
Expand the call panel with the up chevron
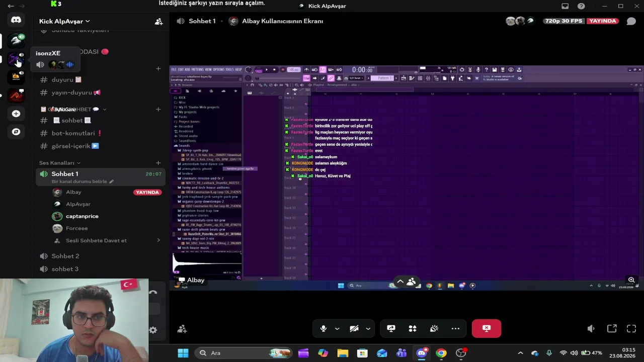pos(400,282)
